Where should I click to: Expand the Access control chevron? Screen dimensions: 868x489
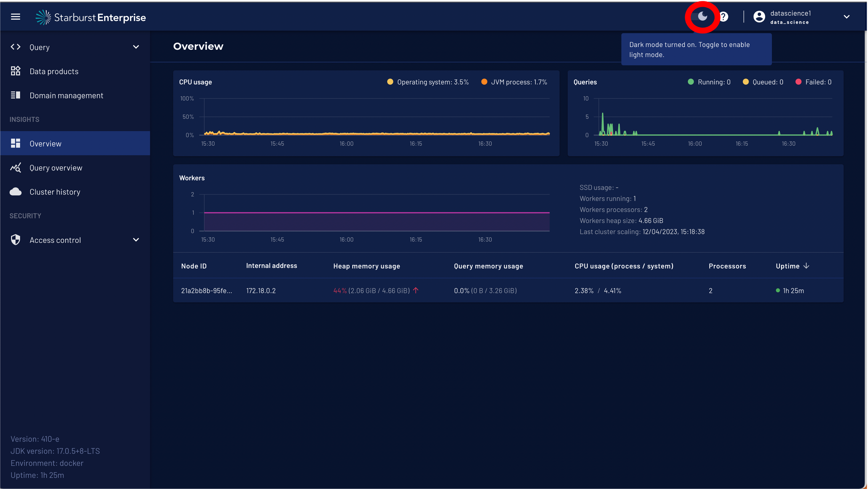click(136, 240)
